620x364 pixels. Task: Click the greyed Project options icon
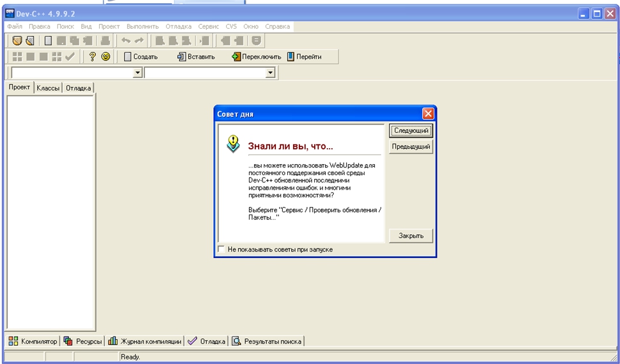(257, 40)
